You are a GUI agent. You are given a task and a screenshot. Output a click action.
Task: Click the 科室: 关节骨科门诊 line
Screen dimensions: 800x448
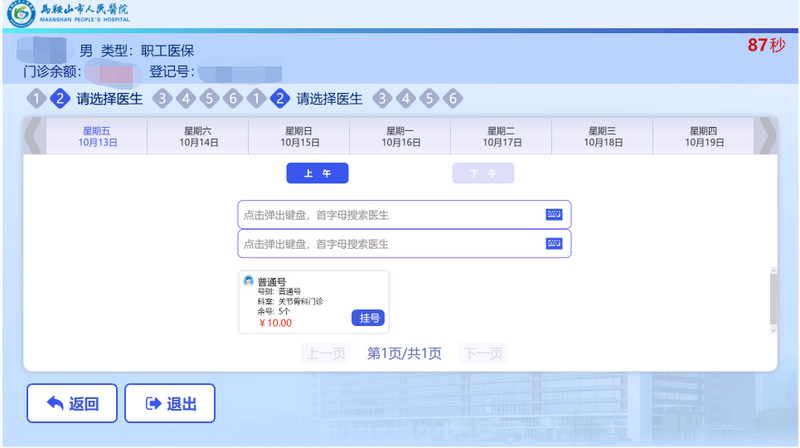click(x=290, y=302)
